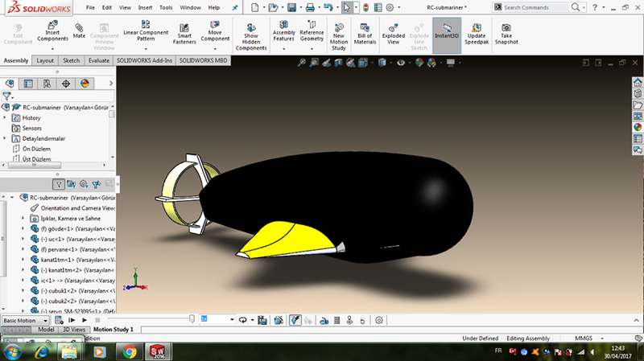This screenshot has width=644, height=361.
Task: Open the Tools menu
Action: click(x=166, y=7)
